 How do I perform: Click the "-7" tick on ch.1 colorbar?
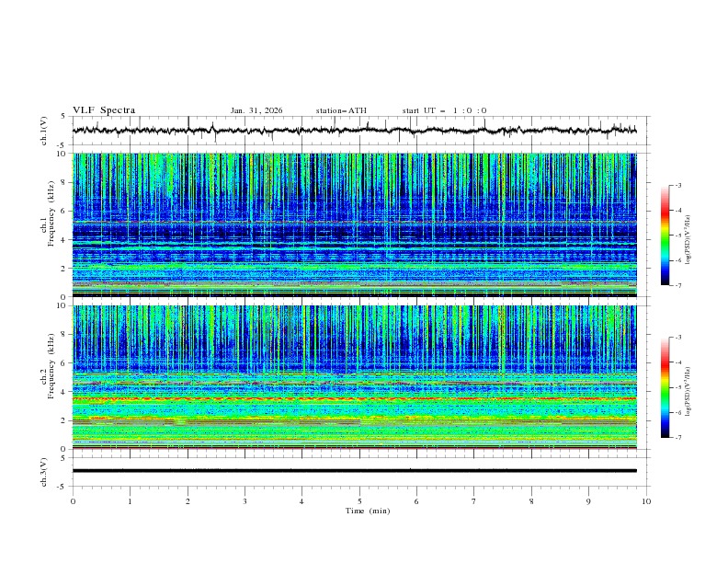point(678,286)
